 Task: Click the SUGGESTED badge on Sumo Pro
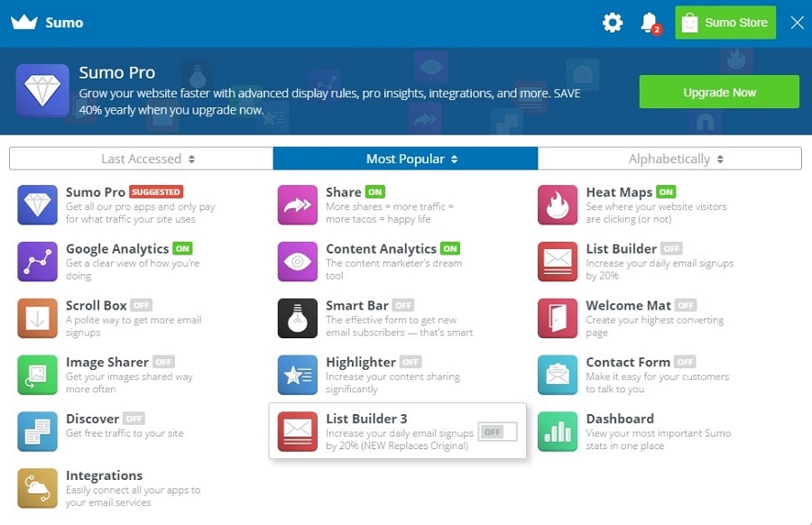(x=156, y=191)
